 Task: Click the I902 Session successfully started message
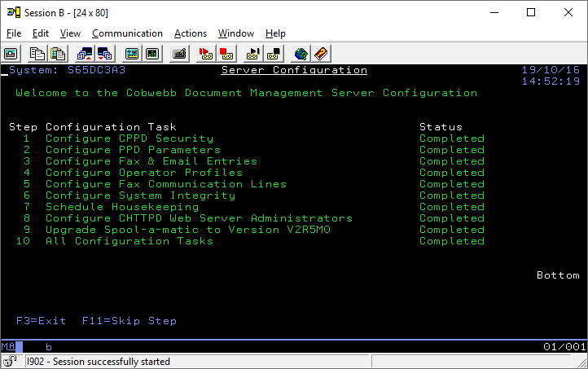(x=99, y=362)
